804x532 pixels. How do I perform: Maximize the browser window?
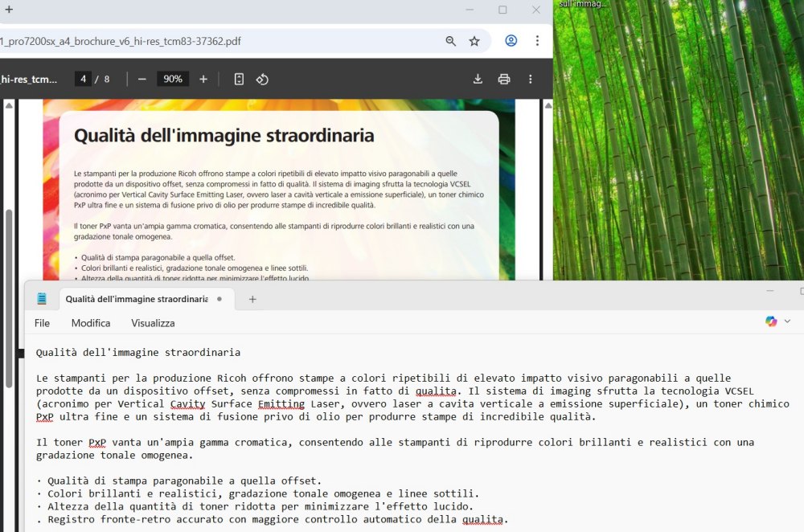(503, 10)
